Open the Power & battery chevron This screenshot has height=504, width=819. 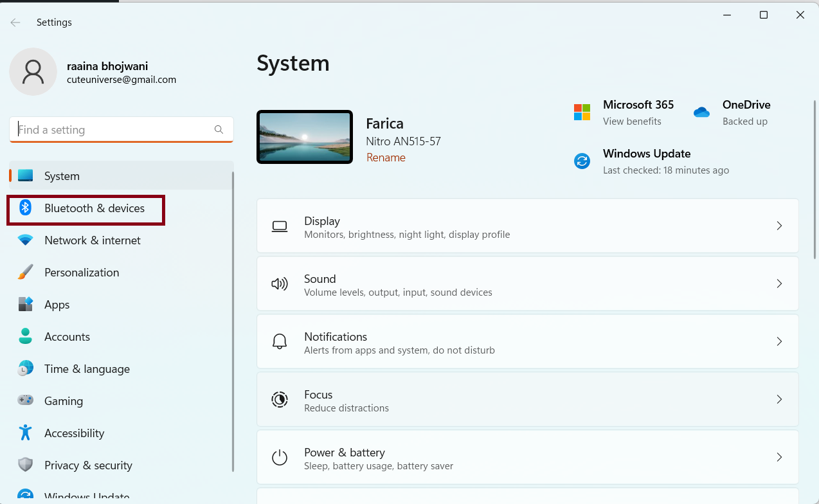779,457
